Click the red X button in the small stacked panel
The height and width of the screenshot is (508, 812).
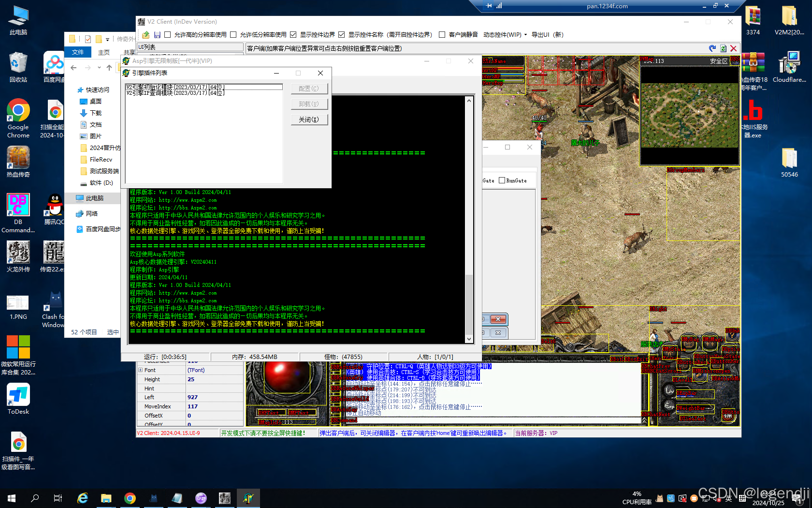point(498,319)
